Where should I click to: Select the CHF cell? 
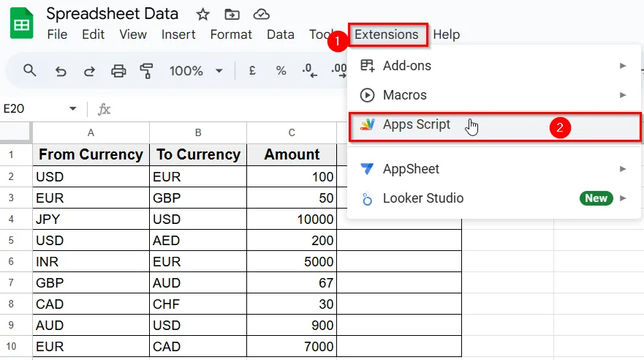pos(198,304)
